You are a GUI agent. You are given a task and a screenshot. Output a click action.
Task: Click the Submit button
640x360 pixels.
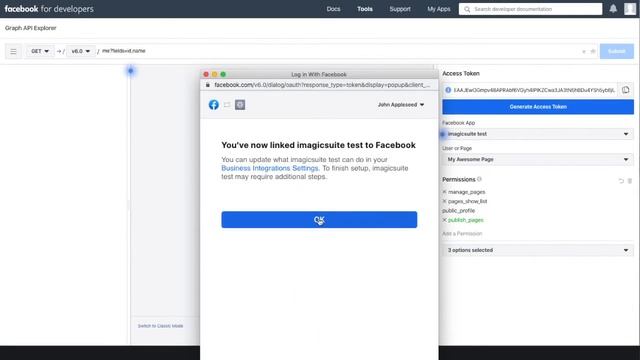(616, 51)
